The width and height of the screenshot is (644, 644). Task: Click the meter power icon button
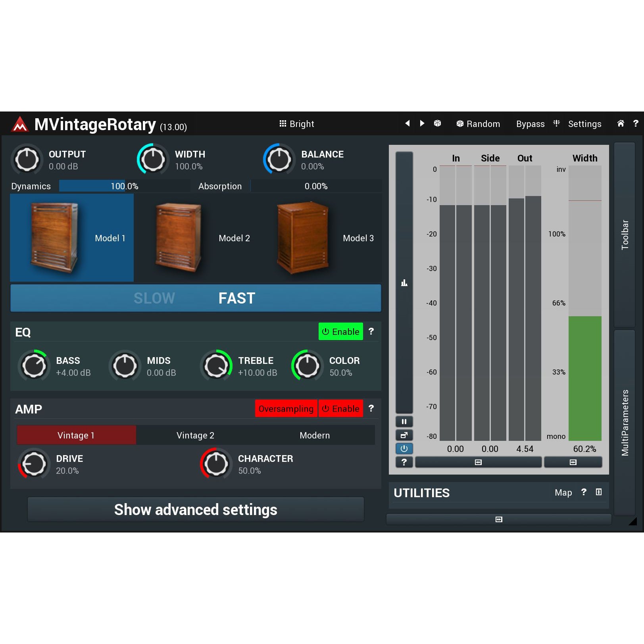[404, 448]
